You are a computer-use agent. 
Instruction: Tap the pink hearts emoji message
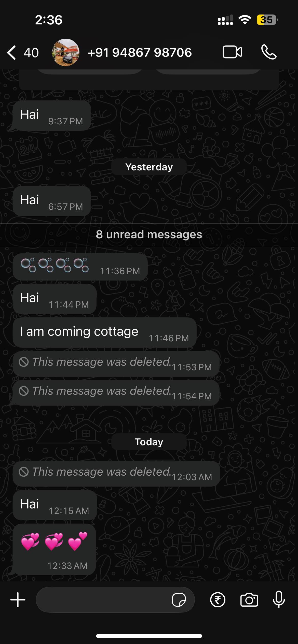(54, 549)
